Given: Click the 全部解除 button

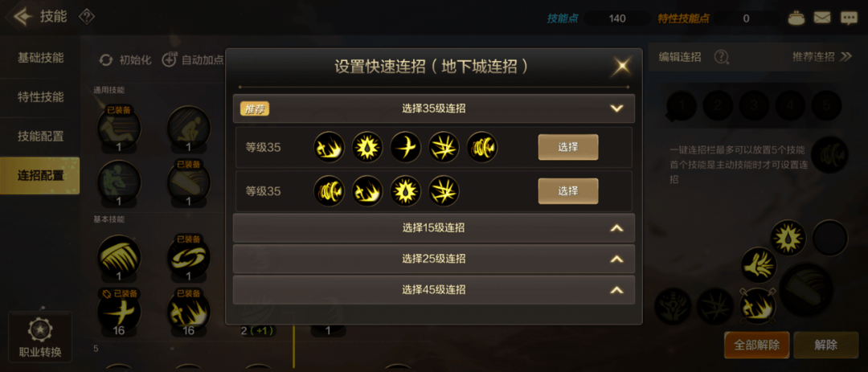Looking at the screenshot, I should point(757,345).
